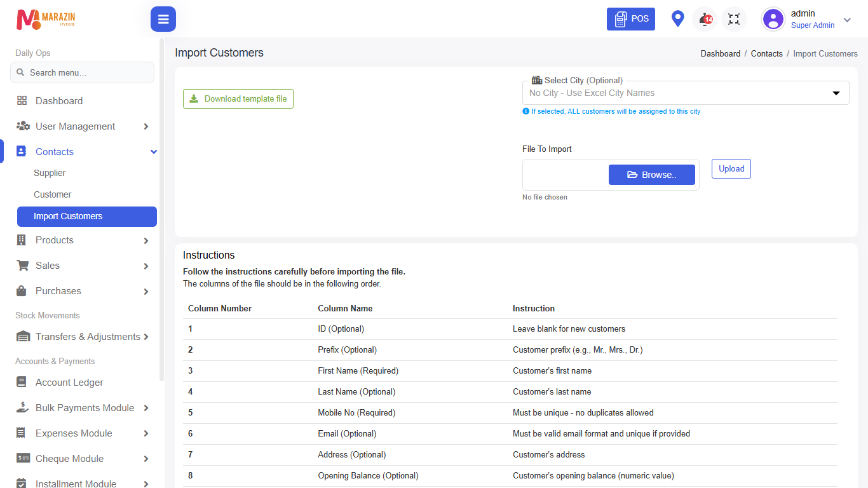Expand Bulk Payments Module chevron
The height and width of the screenshot is (488, 868).
tap(146, 408)
